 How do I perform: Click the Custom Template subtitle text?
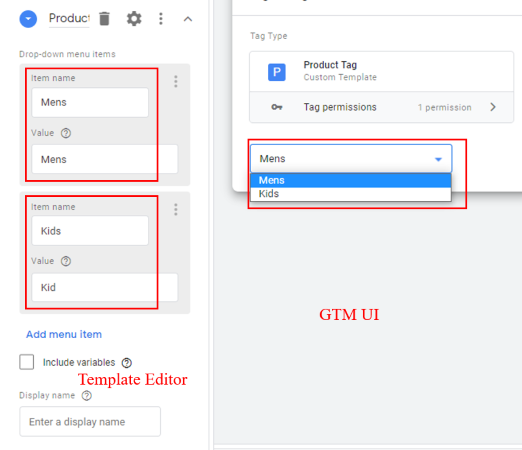(340, 77)
